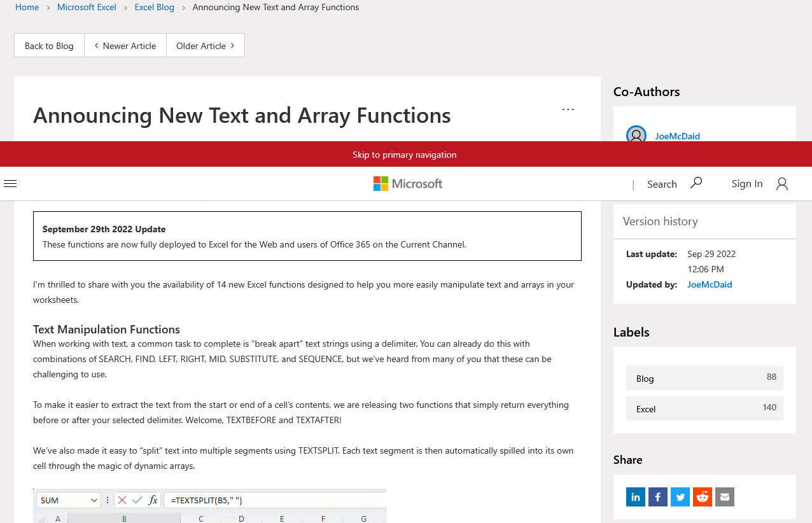Click the Search text in header
The image size is (812, 523).
click(x=662, y=184)
